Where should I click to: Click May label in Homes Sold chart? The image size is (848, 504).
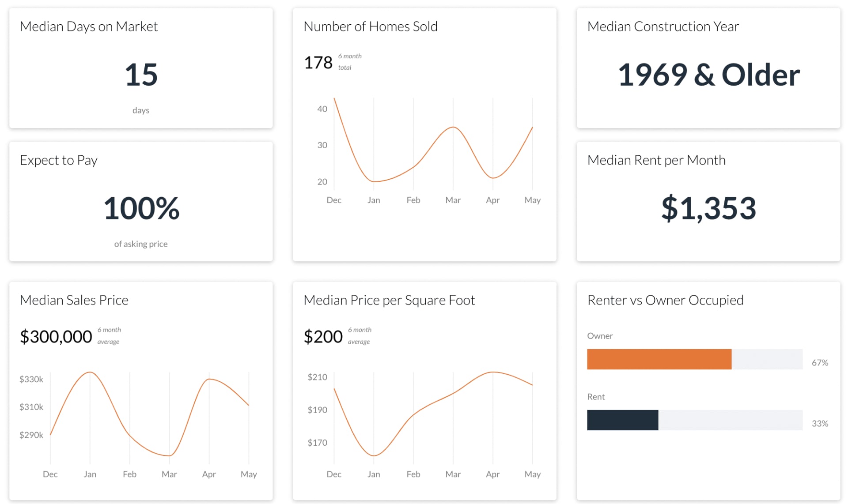click(532, 200)
